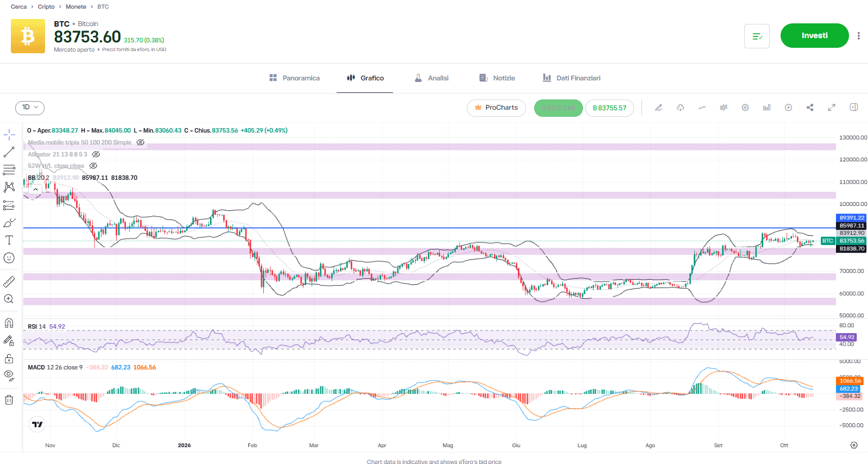Open the chart type candles selector
This screenshot has height=464, width=868.
[724, 108]
